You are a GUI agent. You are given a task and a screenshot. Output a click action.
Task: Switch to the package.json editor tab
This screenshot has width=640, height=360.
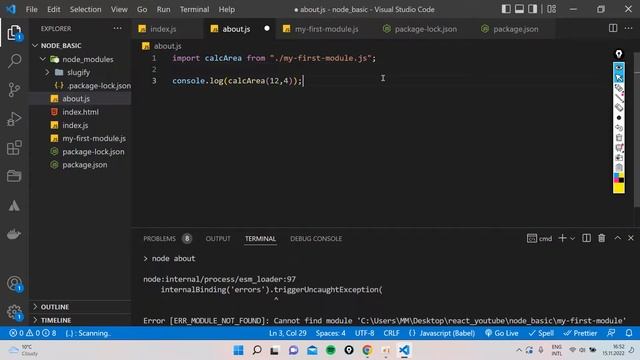pyautogui.click(x=516, y=29)
